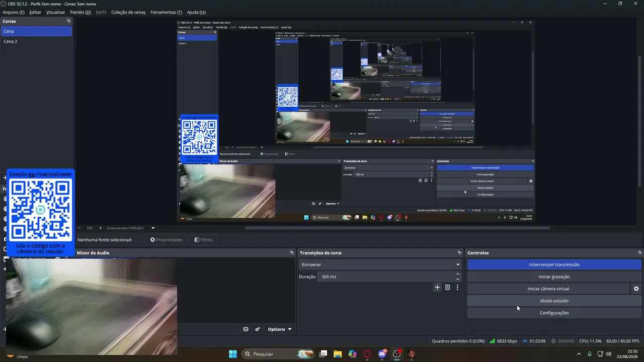Screen dimensions: 644x362
Task: Open Opera browser from the taskbar
Action: click(x=367, y=354)
